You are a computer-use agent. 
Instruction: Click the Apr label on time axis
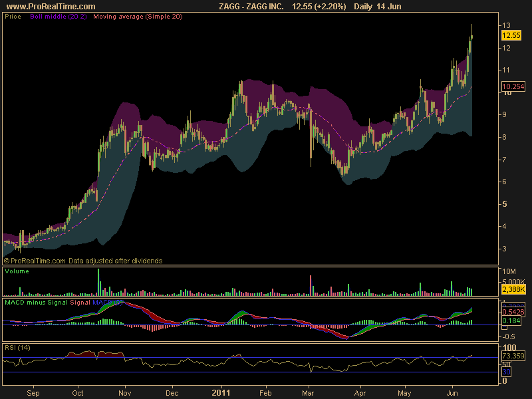(x=360, y=393)
